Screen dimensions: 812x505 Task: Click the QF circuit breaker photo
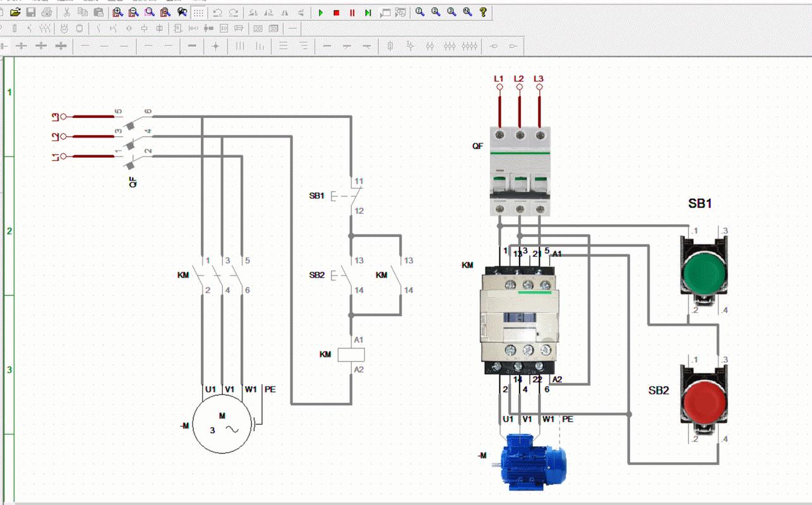pos(520,172)
